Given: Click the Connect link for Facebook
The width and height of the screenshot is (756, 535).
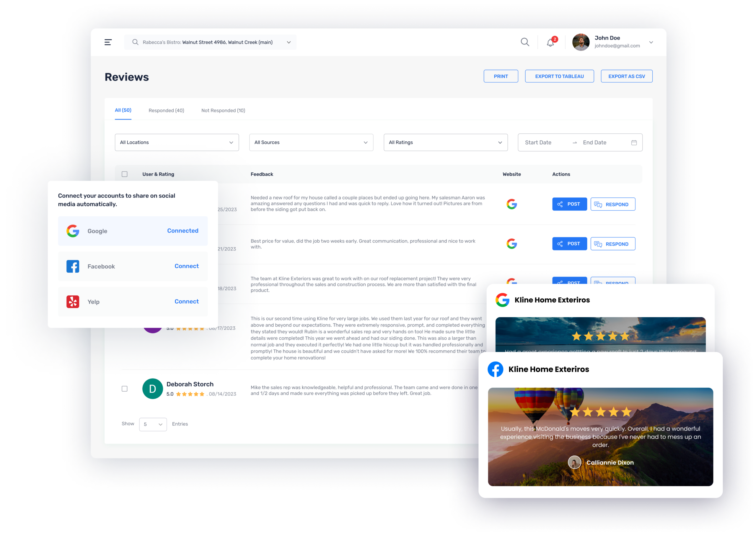Looking at the screenshot, I should click(x=187, y=266).
